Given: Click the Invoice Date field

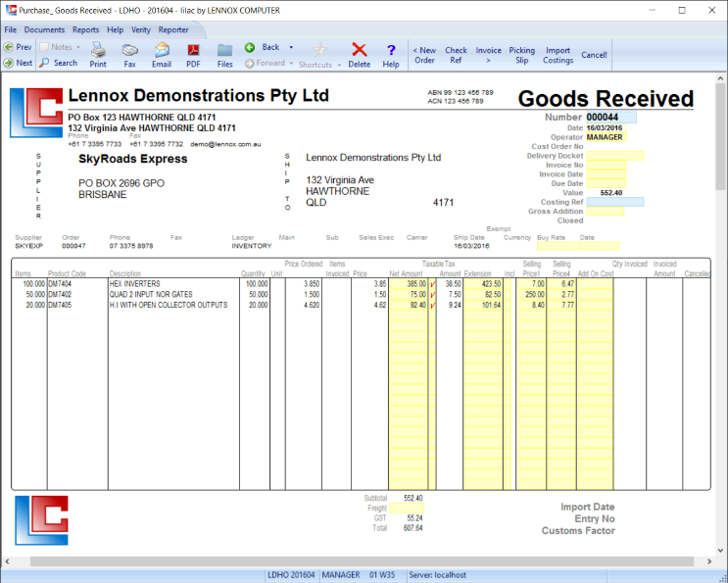Looking at the screenshot, I should tap(606, 174).
